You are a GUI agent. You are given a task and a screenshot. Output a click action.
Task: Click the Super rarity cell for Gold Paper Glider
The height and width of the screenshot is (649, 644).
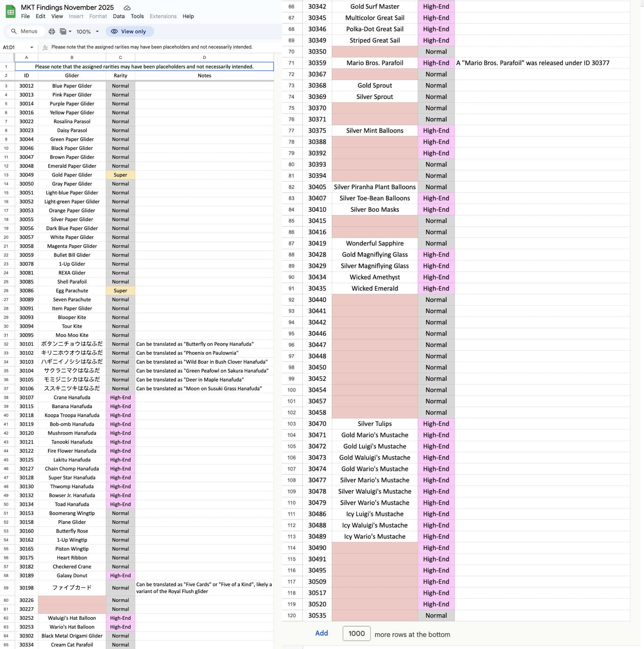120,175
